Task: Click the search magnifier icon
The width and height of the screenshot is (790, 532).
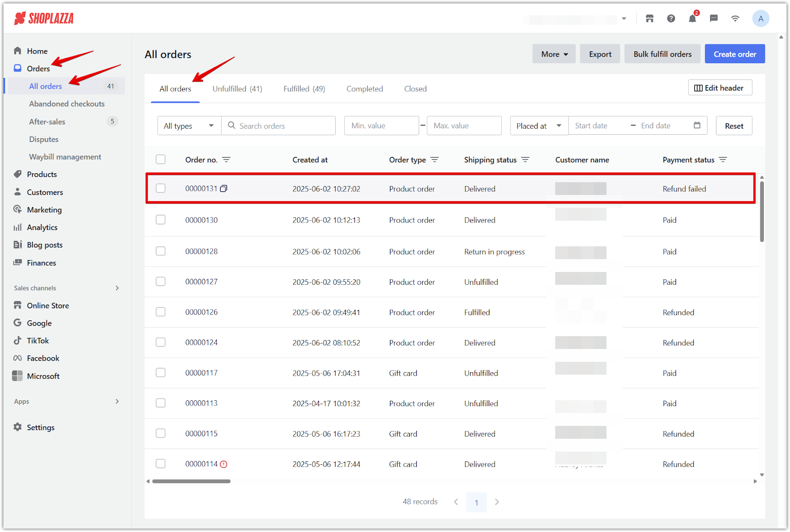Action: point(232,125)
